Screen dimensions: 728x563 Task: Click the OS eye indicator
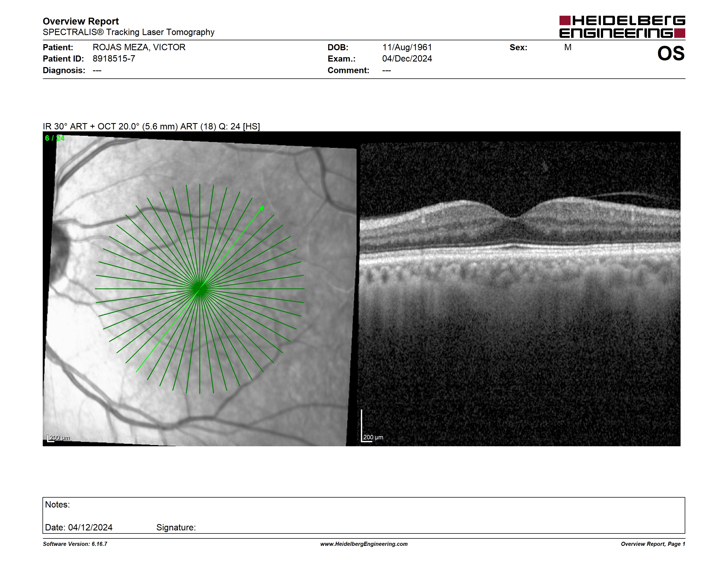[671, 53]
